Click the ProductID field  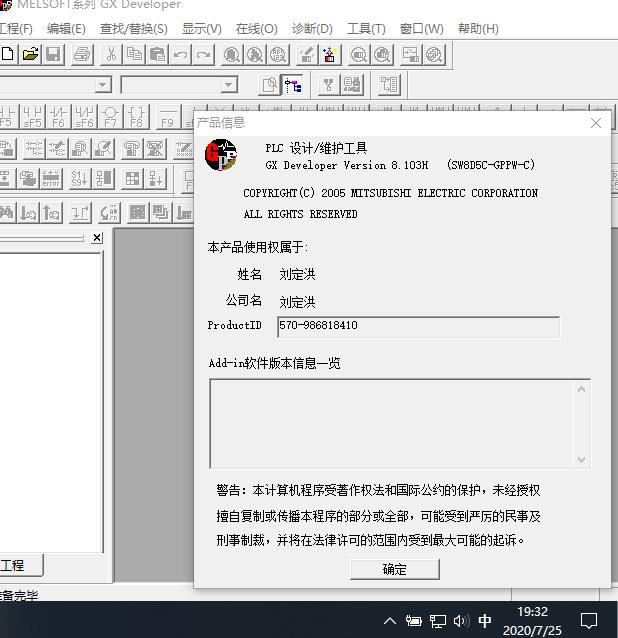(x=418, y=326)
